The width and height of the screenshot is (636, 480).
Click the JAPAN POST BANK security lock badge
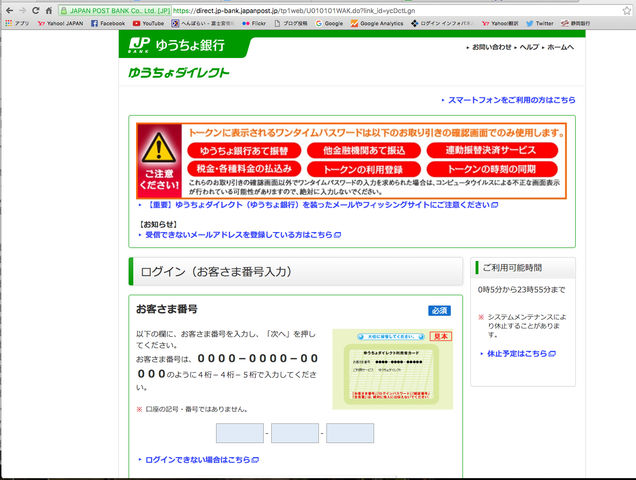coord(115,11)
